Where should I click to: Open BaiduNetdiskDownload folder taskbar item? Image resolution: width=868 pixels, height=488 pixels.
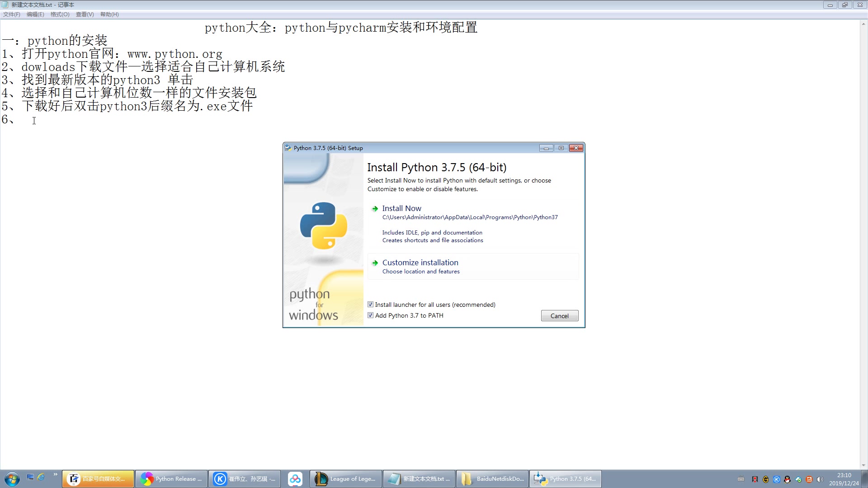(492, 479)
